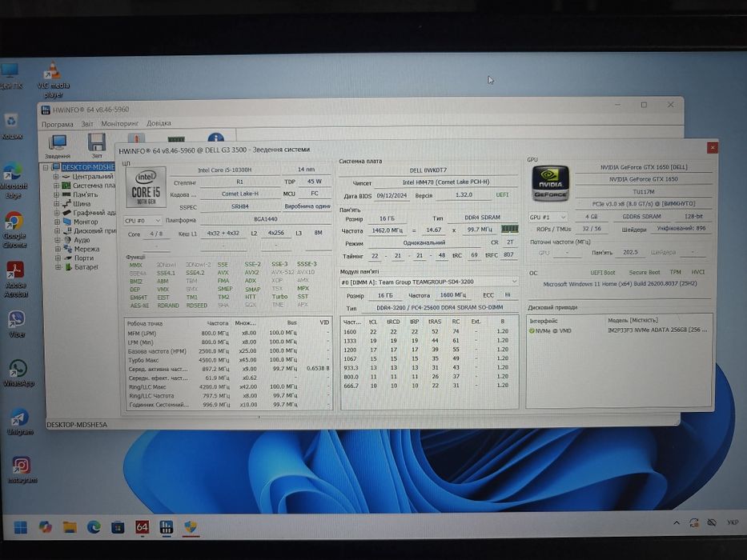The image size is (747, 560).
Task: Open the Кошик recycle bin desktop icon
Action: tap(12, 126)
